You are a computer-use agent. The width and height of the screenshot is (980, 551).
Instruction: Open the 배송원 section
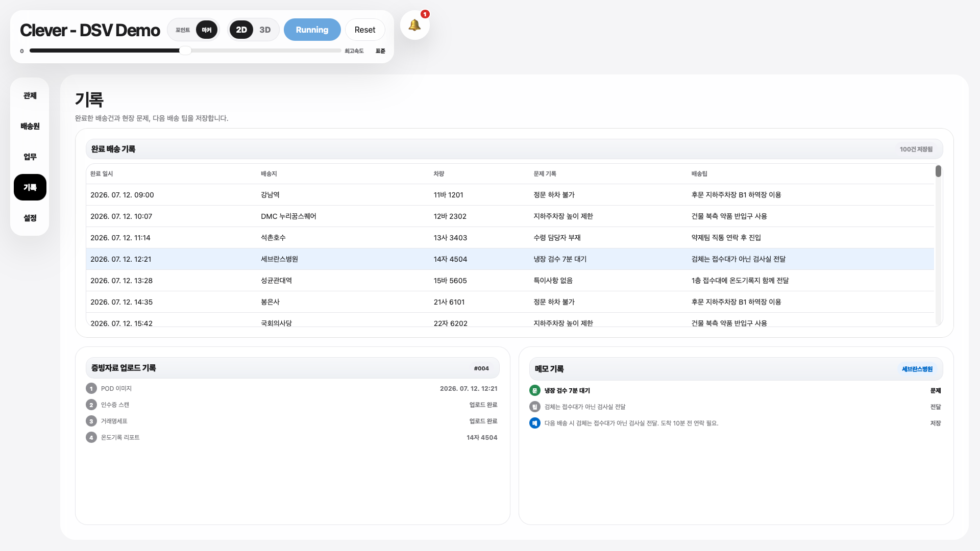click(x=30, y=126)
